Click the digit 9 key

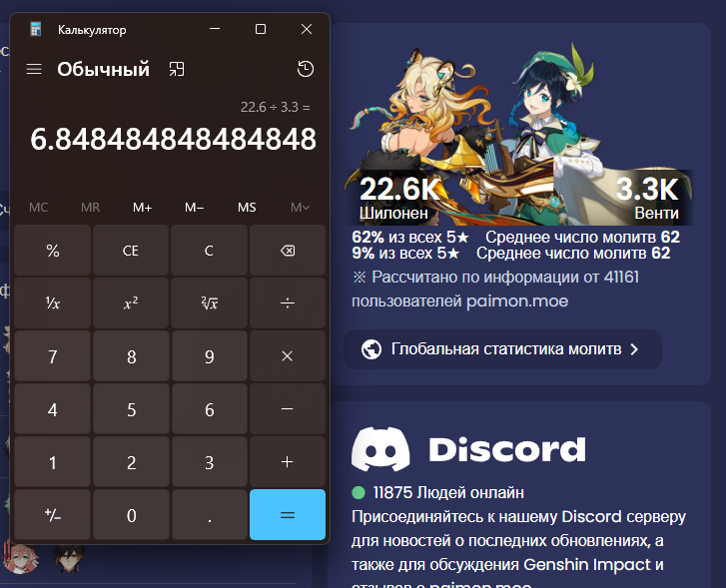(x=209, y=356)
